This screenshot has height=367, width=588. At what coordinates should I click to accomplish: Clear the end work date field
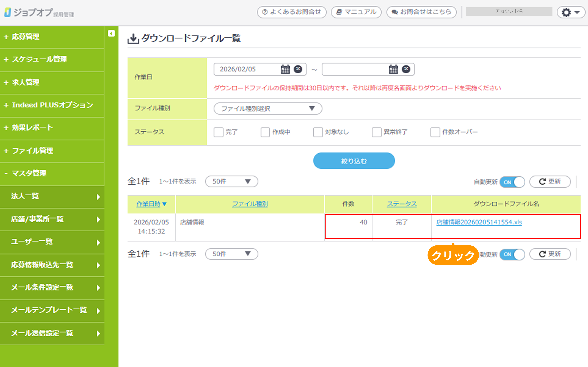click(406, 69)
